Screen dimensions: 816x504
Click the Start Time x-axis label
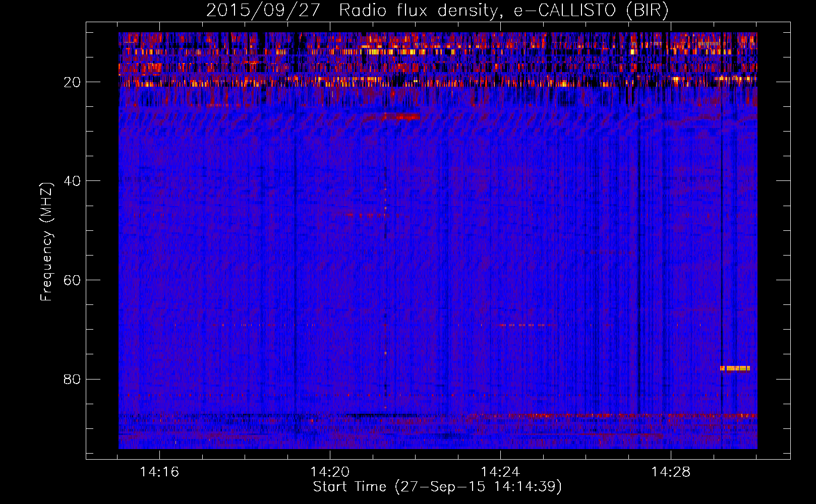click(437, 487)
